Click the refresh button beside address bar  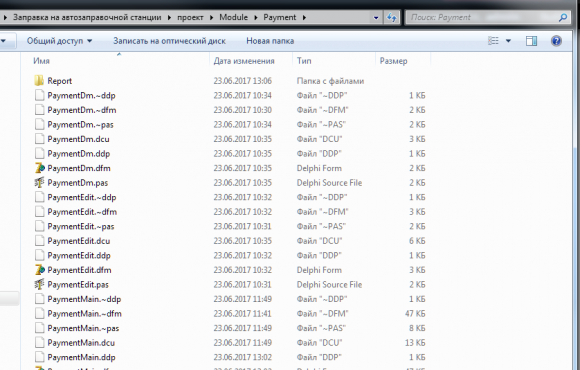(x=392, y=17)
